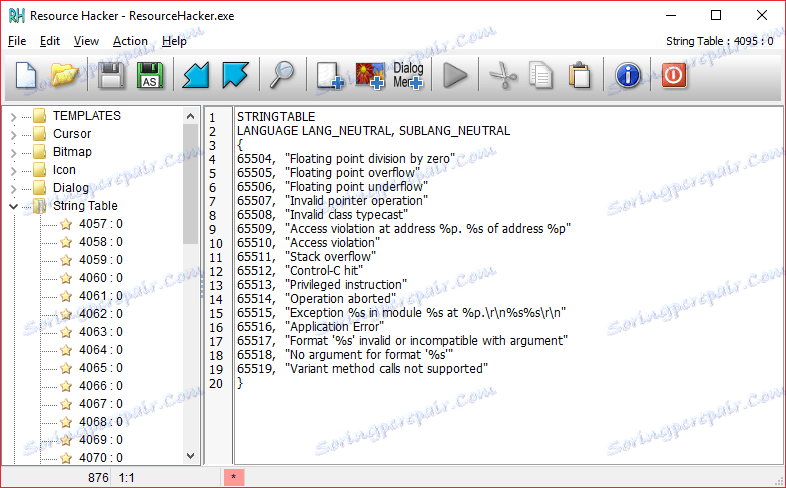Screen dimensions: 786x488
Task: Click the Bitmap folder icon
Action: 40,152
